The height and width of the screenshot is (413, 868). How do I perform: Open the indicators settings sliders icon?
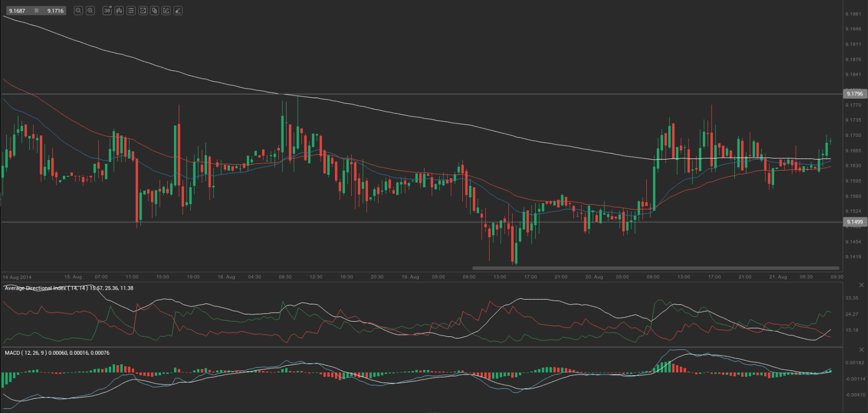131,10
